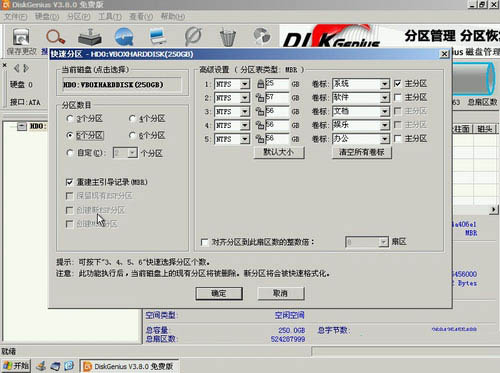Click the 清空所有卷标 button
Image resolution: width=500 pixels, height=373 pixels.
click(362, 152)
